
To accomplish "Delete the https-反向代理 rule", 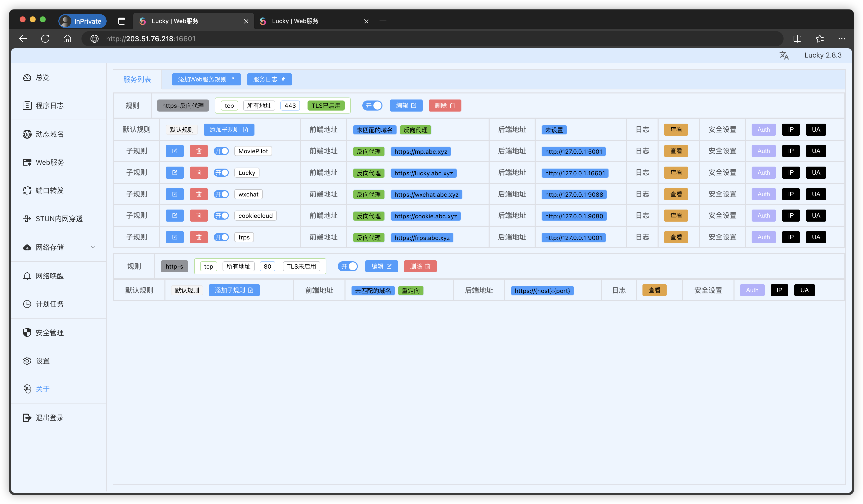I will pos(445,106).
